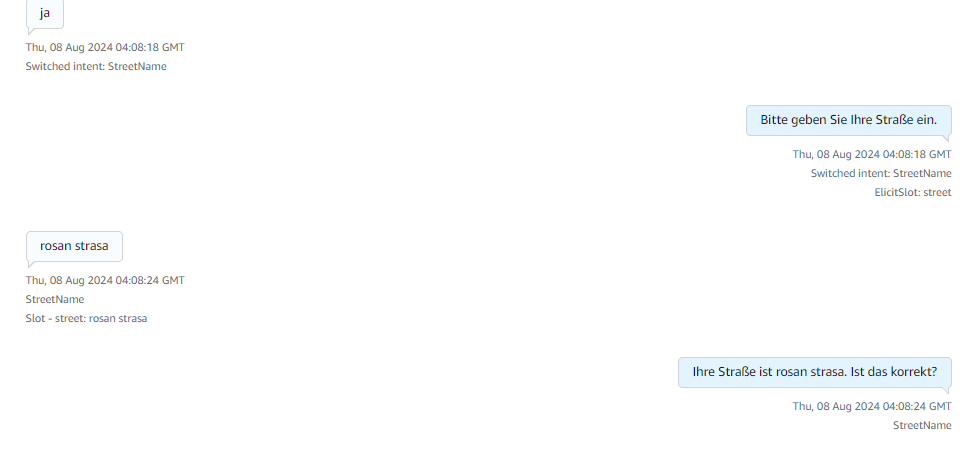Click 'Switched intent: StreetName' under the bot street prompt
Screen dimensions: 966x459
click(x=881, y=173)
